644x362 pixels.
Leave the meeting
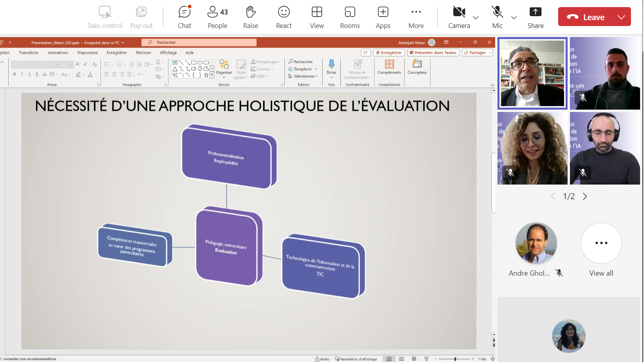click(x=585, y=17)
